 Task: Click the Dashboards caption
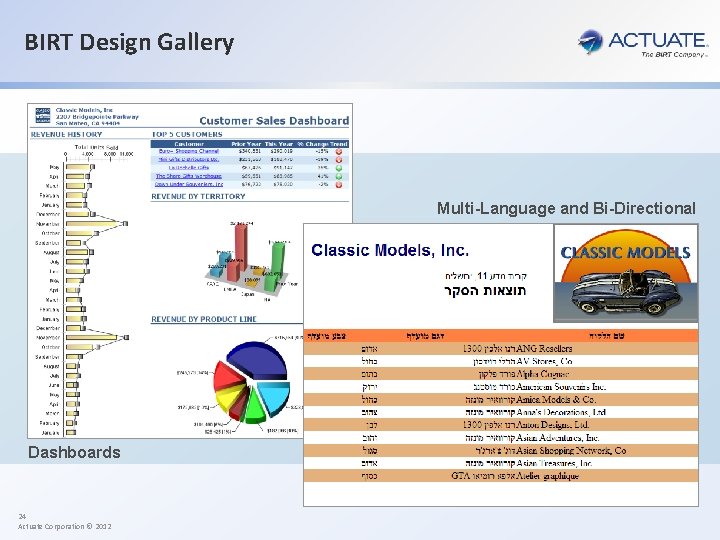74,452
